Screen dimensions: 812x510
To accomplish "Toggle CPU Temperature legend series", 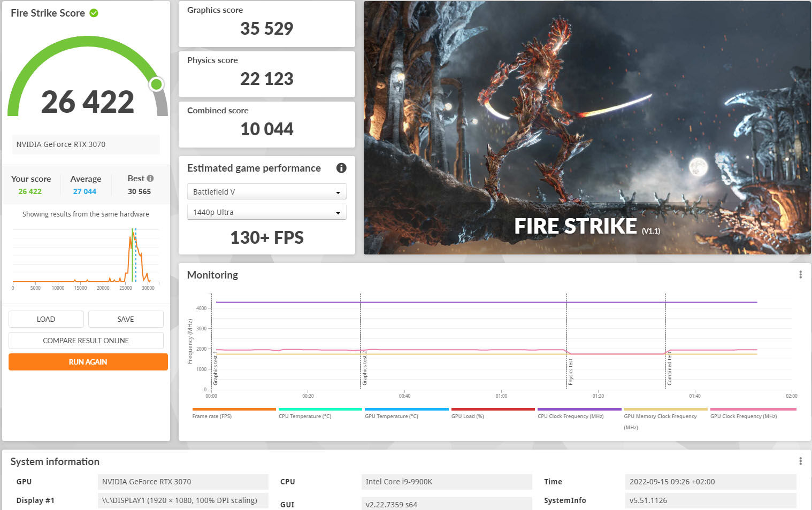I will click(x=320, y=413).
